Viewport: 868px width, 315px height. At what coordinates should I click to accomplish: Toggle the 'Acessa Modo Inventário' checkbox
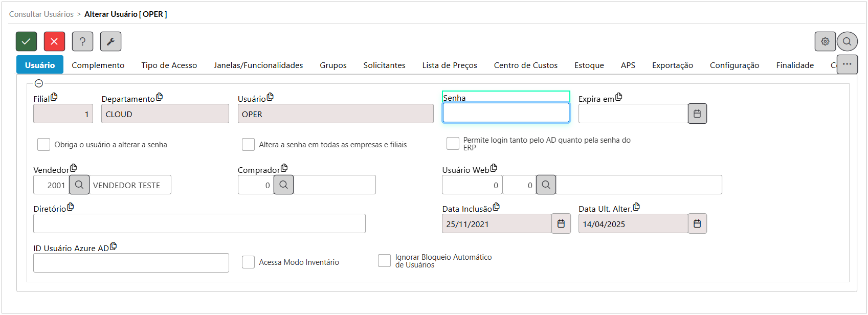pos(248,262)
